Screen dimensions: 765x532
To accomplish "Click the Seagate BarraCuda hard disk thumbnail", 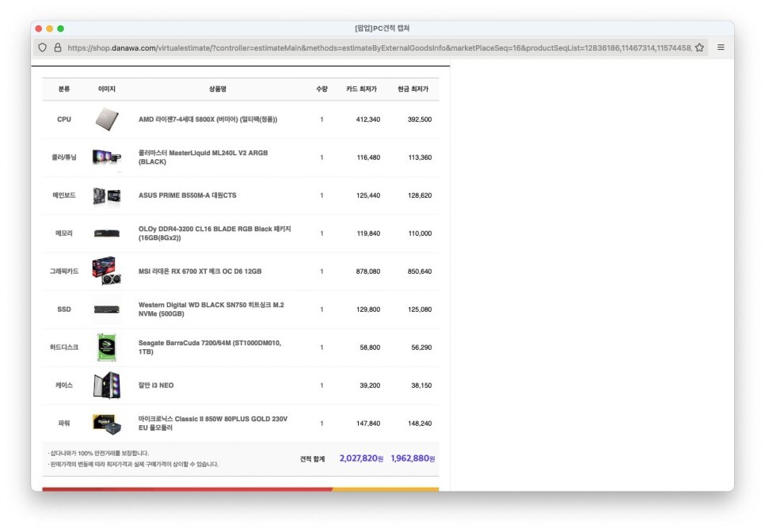I will (107, 348).
